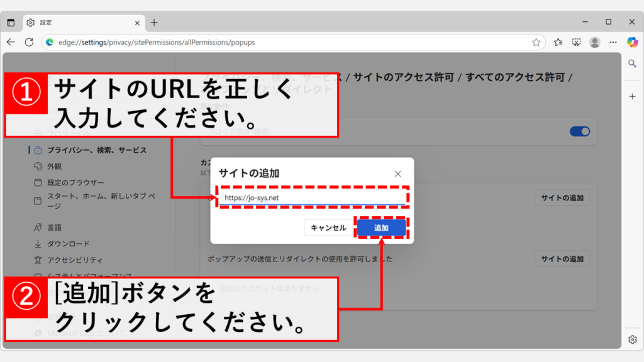Click すべてのアクセス許可 breadcrumb link

[x=515, y=77]
